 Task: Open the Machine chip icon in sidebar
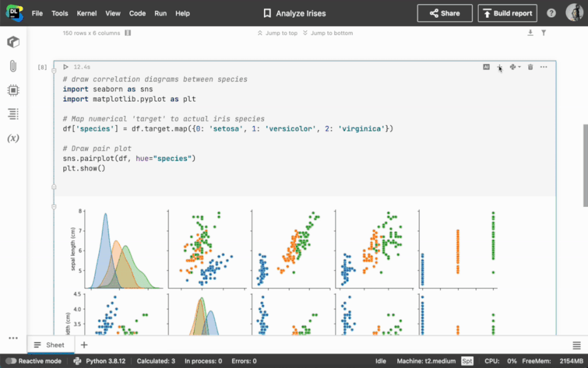pyautogui.click(x=13, y=90)
